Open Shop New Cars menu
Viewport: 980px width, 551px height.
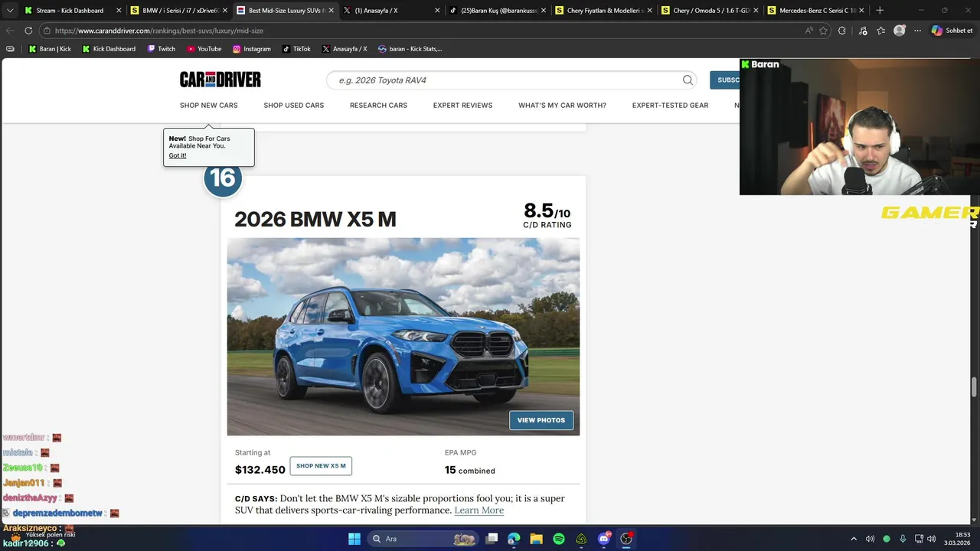pyautogui.click(x=209, y=106)
